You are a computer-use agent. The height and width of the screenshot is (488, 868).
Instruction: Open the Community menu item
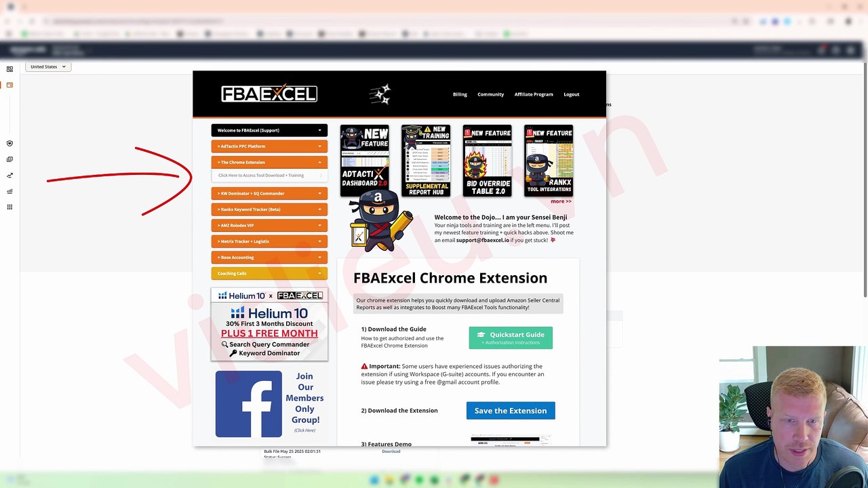click(x=490, y=94)
